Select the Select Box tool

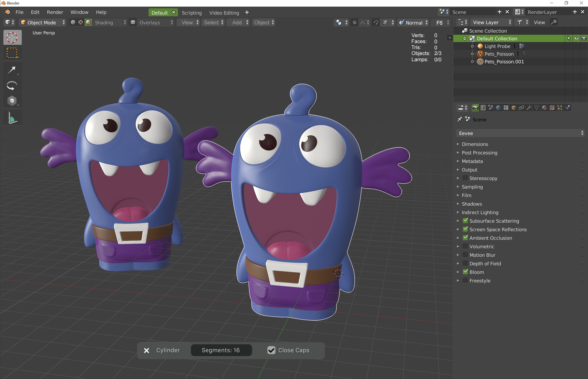(12, 53)
